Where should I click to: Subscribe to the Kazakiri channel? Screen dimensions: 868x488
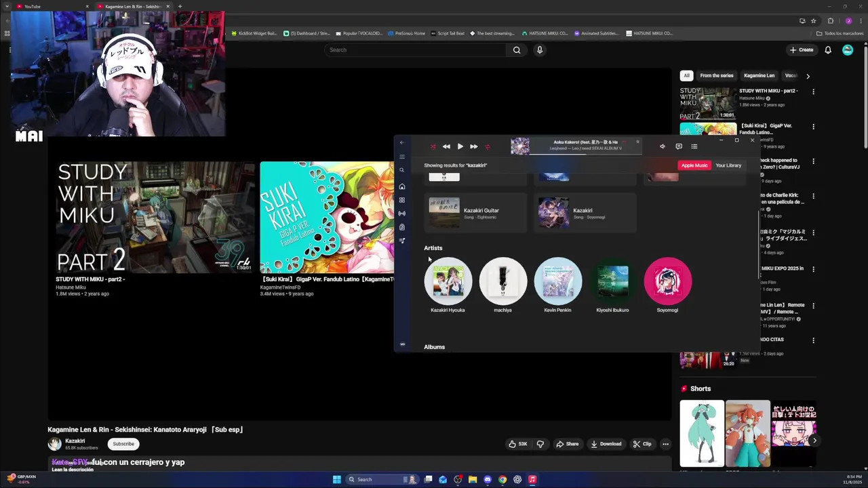(x=123, y=444)
